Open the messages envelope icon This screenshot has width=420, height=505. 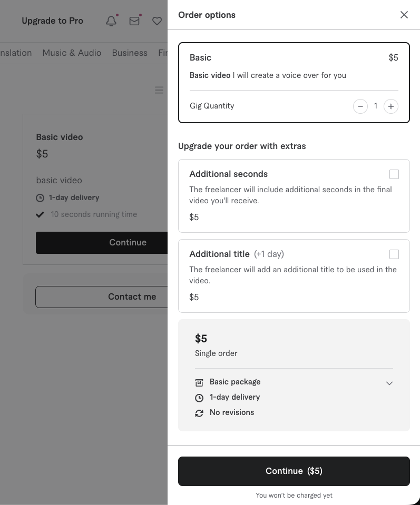134,21
